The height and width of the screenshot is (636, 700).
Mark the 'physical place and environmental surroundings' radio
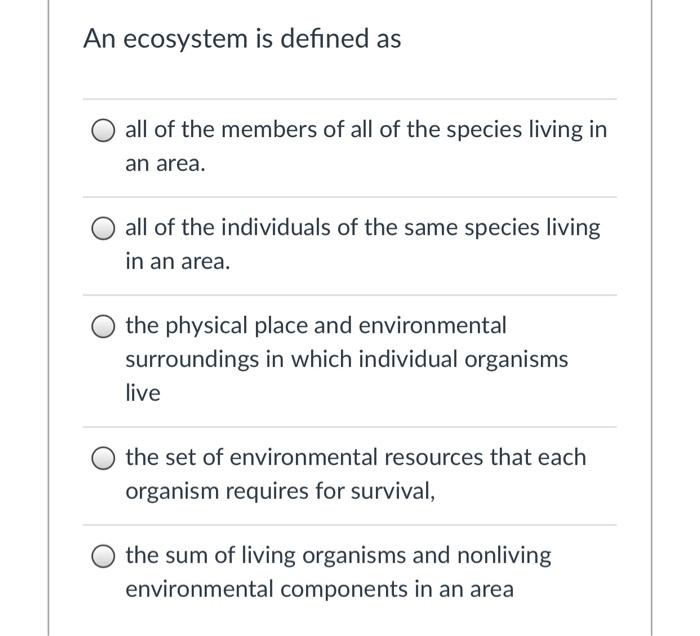point(103,327)
